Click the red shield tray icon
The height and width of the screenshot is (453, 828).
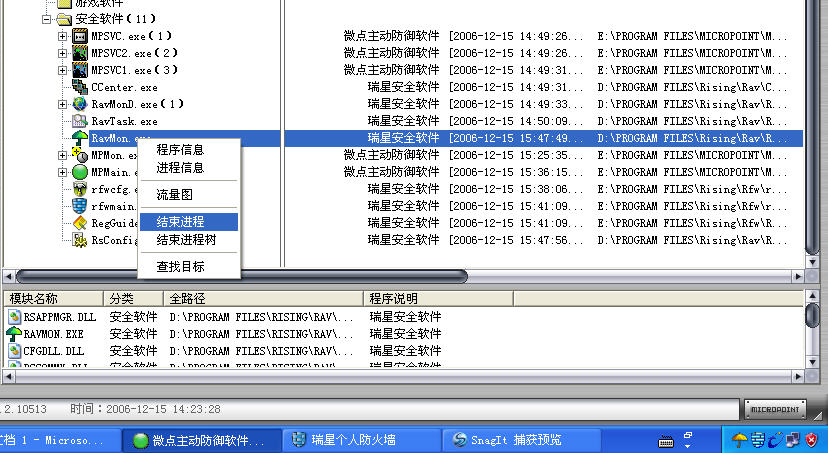[812, 439]
